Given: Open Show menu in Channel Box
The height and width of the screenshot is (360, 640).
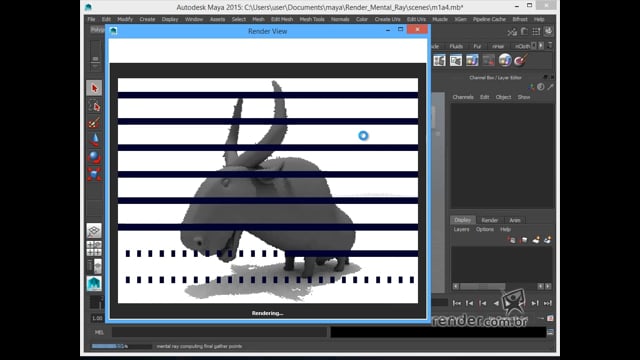Looking at the screenshot, I should pyautogui.click(x=524, y=97).
